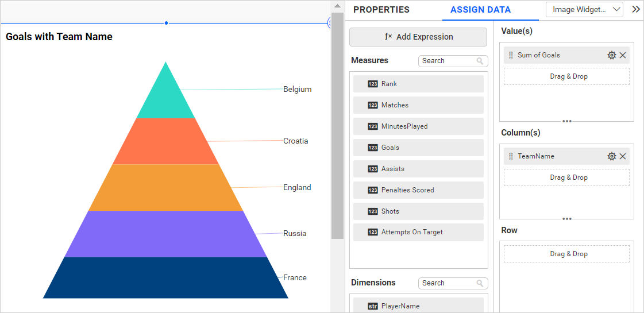Select the ASSIGN DATA tab

point(480,10)
